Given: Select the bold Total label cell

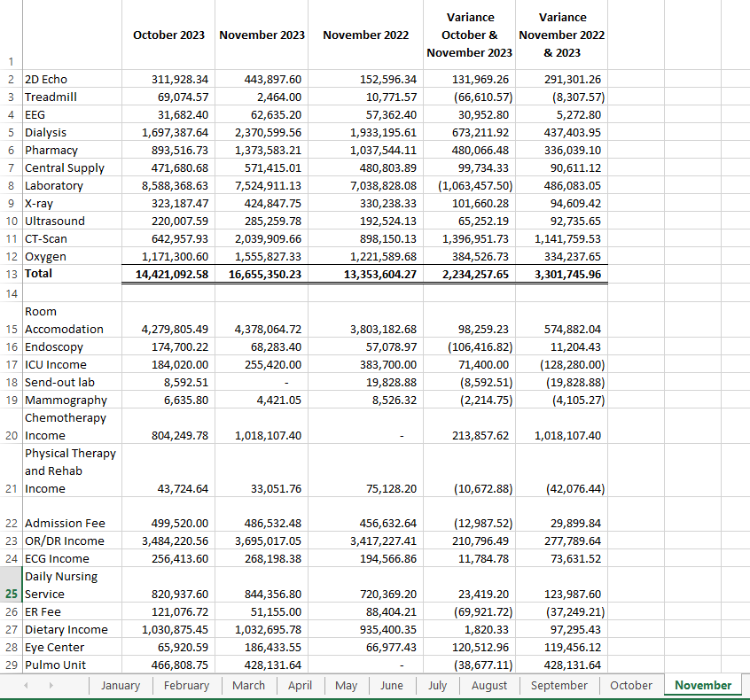Looking at the screenshot, I should [x=72, y=274].
